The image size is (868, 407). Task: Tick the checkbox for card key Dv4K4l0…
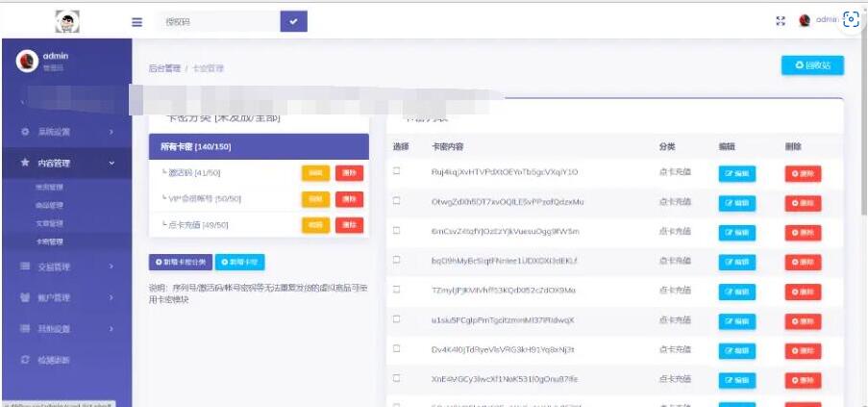[396, 348]
